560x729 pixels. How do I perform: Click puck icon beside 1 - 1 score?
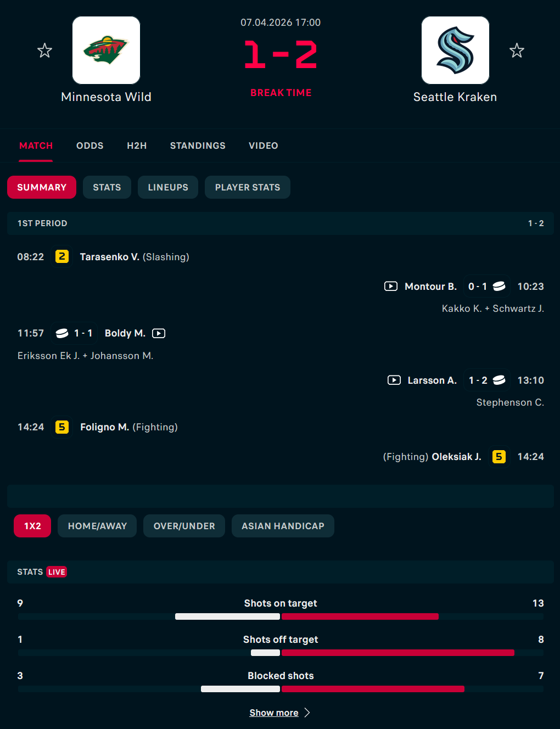pyautogui.click(x=62, y=333)
